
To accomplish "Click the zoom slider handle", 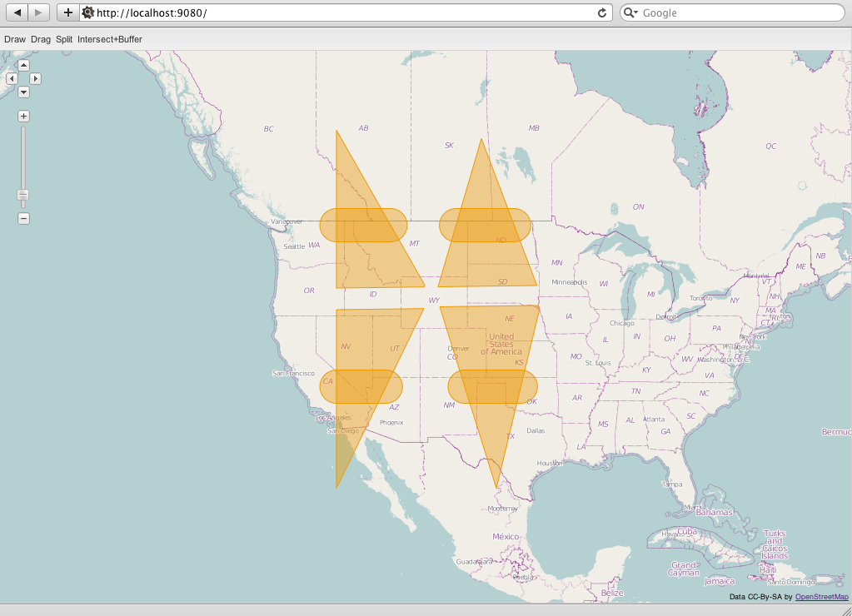I will (23, 196).
